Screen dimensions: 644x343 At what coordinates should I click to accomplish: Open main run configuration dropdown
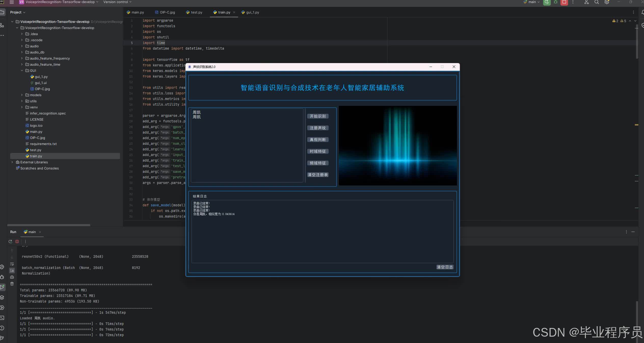tap(532, 2)
